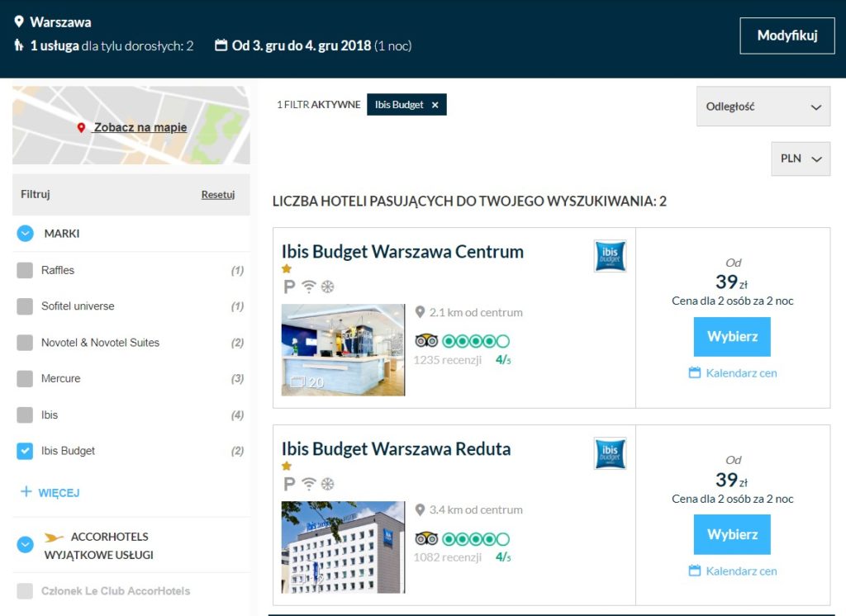This screenshot has width=846, height=616.
Task: Click the star rating of Ibis Budget Warszawa Centrum
Action: [287, 268]
